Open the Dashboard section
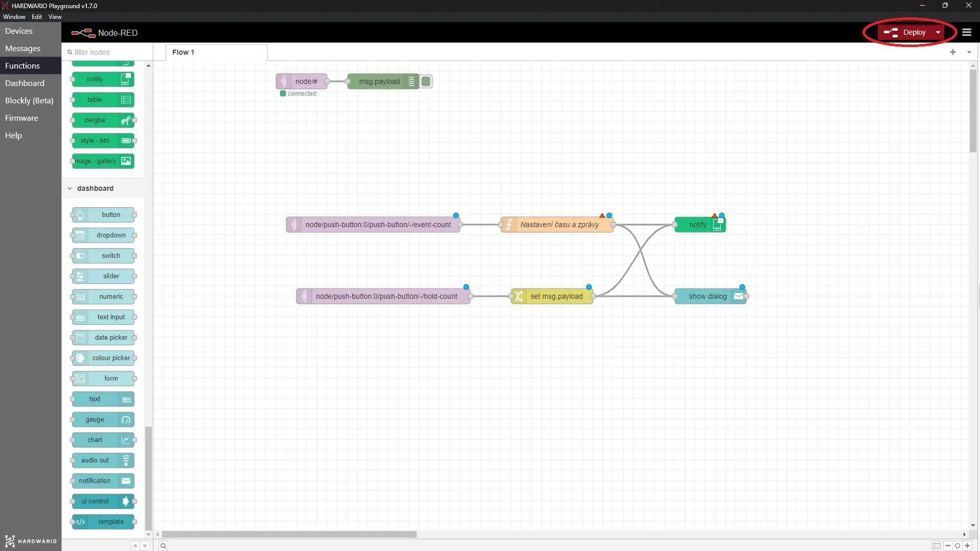Viewport: 980px width, 551px height. pos(31,83)
